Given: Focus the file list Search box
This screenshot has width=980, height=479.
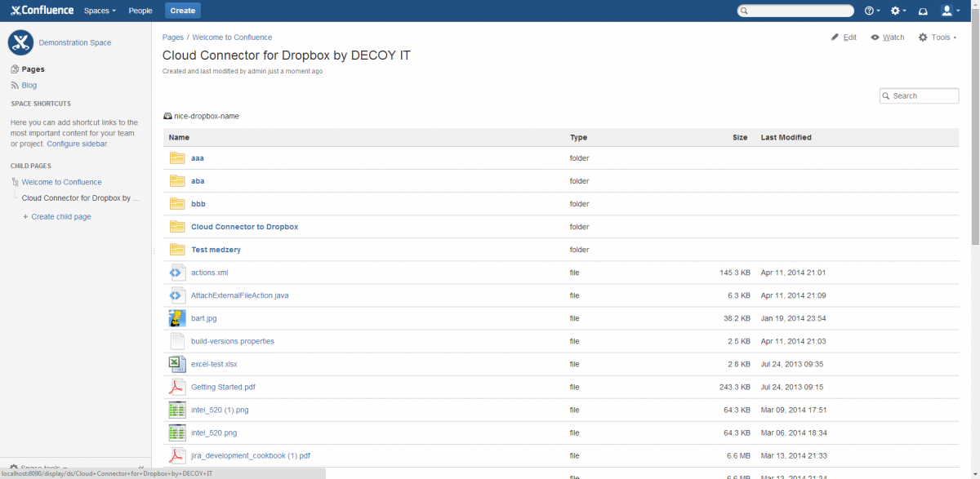Looking at the screenshot, I should tap(919, 95).
